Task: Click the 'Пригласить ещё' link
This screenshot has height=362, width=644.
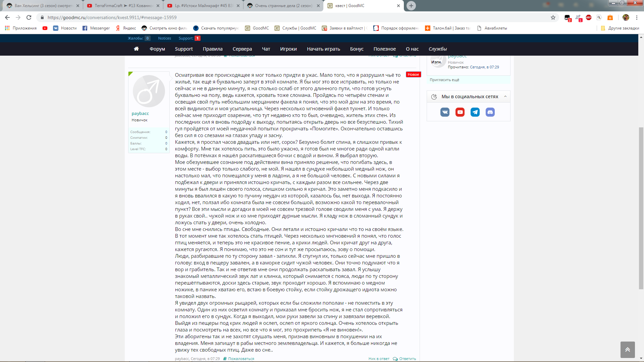Action: [444, 80]
